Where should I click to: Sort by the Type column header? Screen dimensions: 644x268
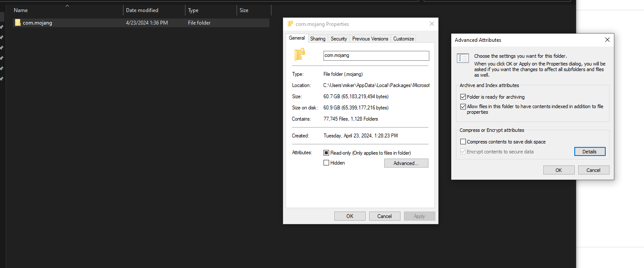pyautogui.click(x=211, y=10)
